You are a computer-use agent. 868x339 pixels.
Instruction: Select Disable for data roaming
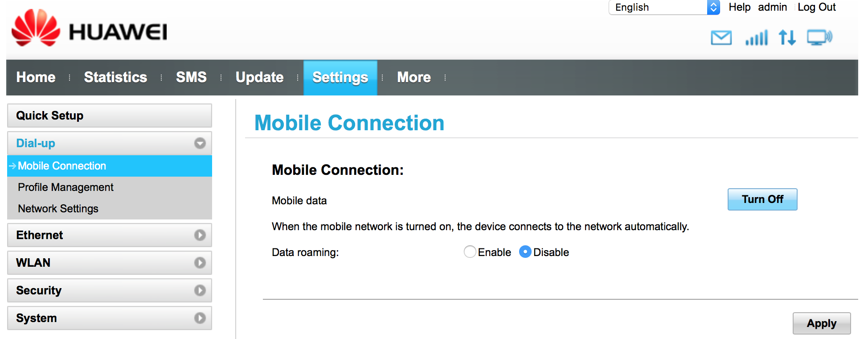525,252
